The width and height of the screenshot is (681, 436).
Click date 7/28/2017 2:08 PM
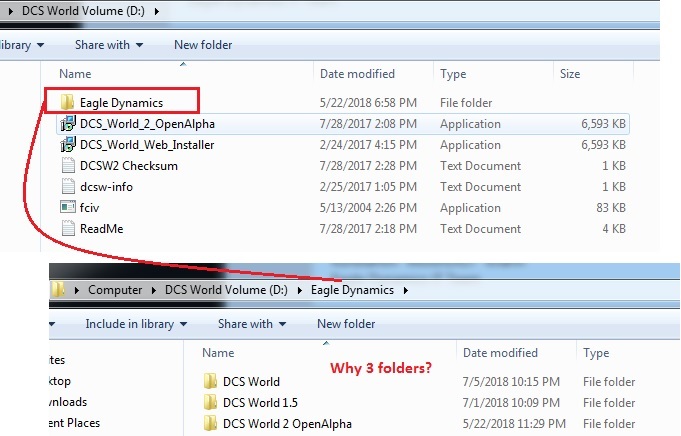(x=368, y=124)
